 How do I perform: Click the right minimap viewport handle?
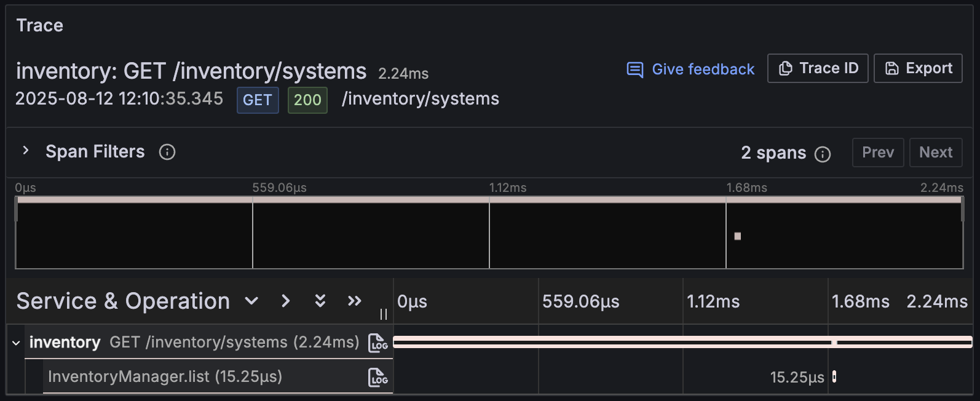coord(962,209)
